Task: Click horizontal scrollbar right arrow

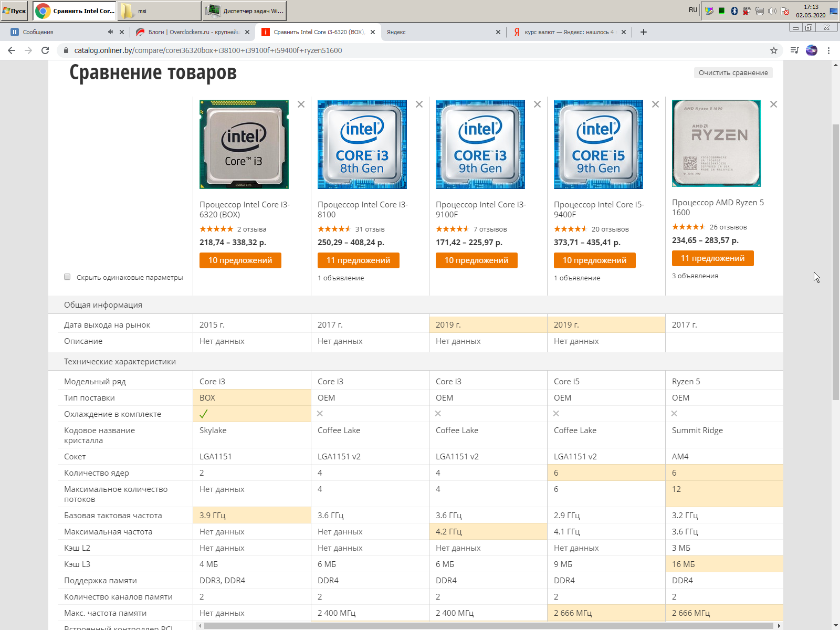Action: [x=779, y=626]
